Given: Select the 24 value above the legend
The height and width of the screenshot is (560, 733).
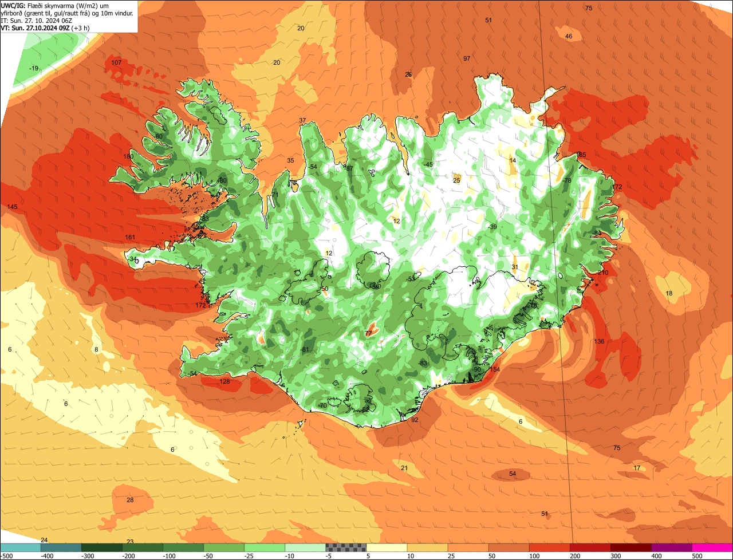Looking at the screenshot, I should tap(44, 541).
